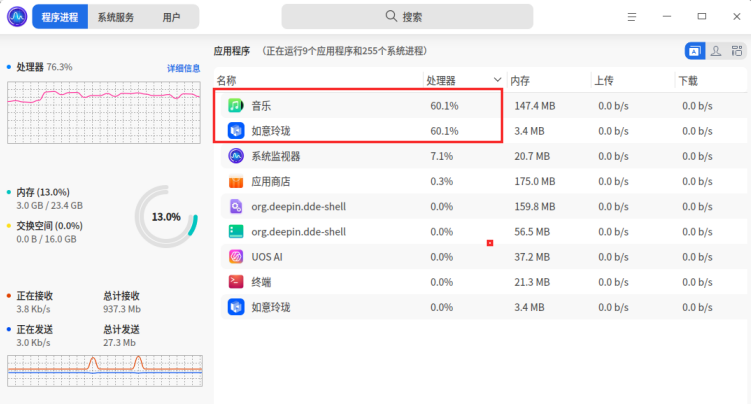
Task: Sort by 处理器 column header
Action: point(465,80)
